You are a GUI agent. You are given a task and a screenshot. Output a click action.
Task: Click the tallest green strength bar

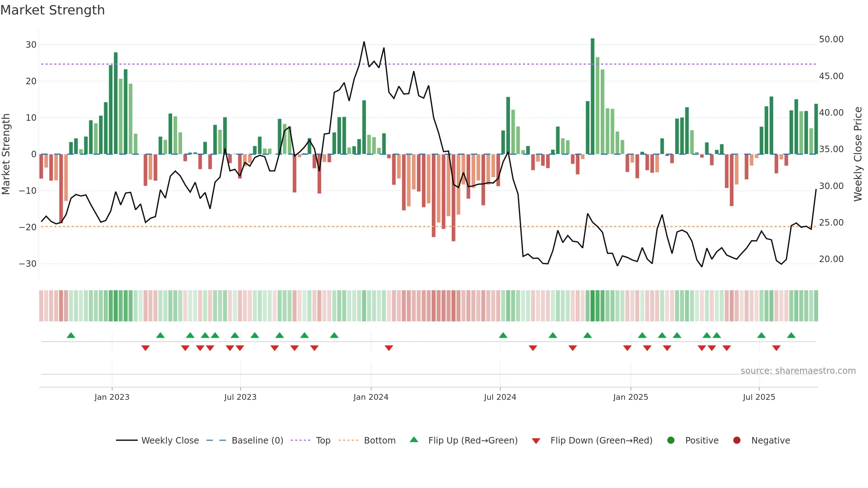pos(592,96)
